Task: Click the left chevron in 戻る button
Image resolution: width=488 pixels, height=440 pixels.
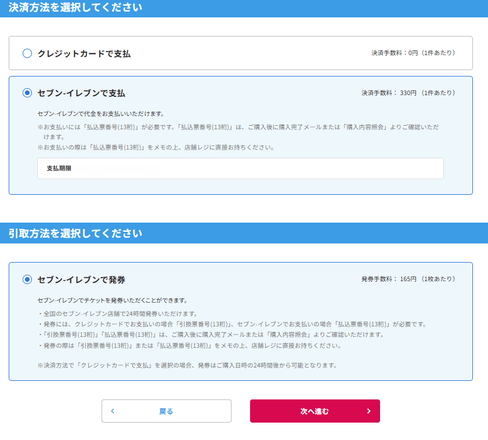Action: point(113,411)
